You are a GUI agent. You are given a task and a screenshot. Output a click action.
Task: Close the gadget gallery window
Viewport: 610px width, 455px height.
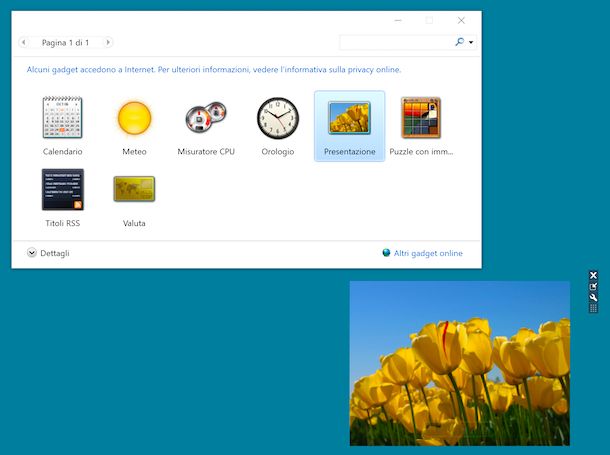point(461,20)
